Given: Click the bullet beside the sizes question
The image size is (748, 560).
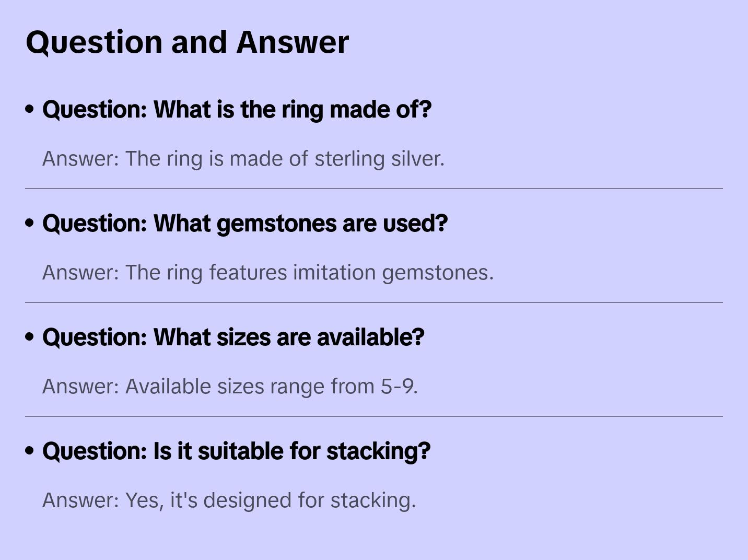Looking at the screenshot, I should pos(30,337).
